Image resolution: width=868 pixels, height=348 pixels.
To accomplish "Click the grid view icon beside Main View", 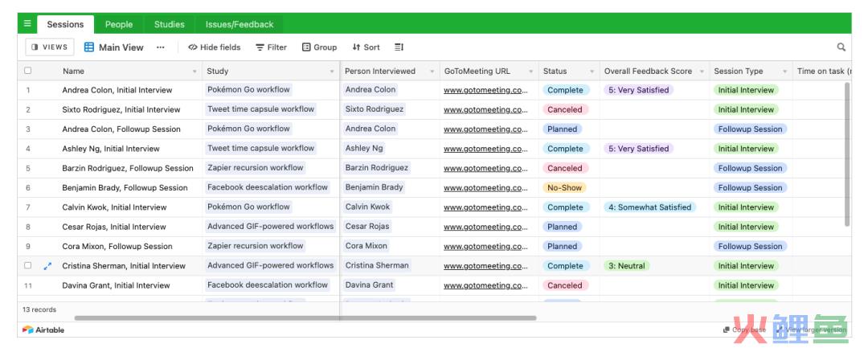I will [x=89, y=47].
